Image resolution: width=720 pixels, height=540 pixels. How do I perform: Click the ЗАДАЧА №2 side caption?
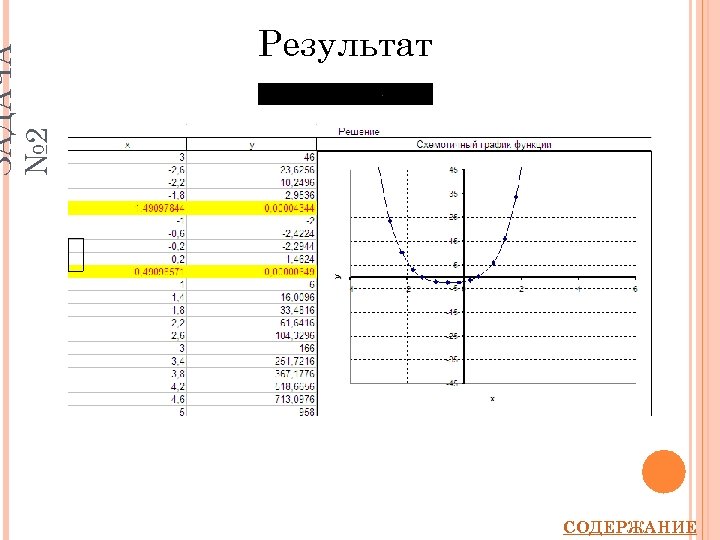(x=24, y=110)
